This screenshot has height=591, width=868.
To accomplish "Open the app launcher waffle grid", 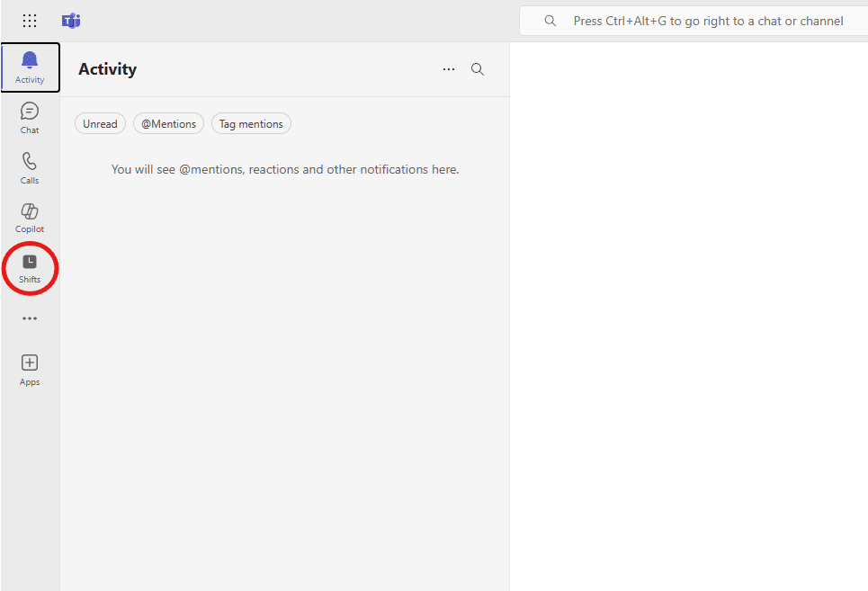I will 30,21.
